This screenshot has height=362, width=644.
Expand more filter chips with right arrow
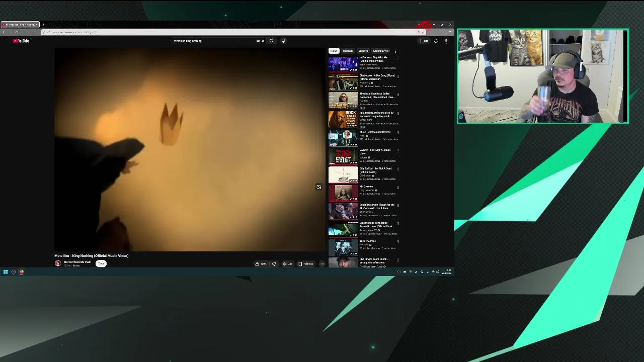click(395, 51)
